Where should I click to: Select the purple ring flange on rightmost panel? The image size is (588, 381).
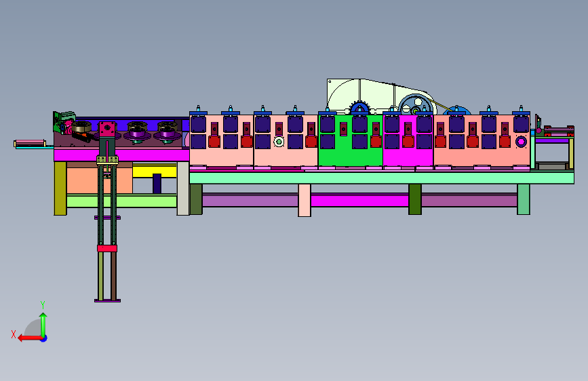click(x=521, y=142)
